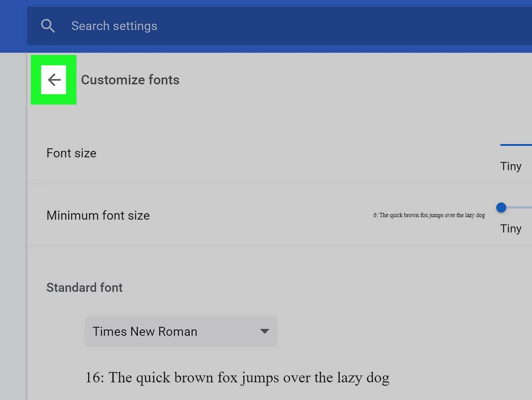Click the Minimum font size slider knob
532x400 pixels.
pyautogui.click(x=502, y=208)
